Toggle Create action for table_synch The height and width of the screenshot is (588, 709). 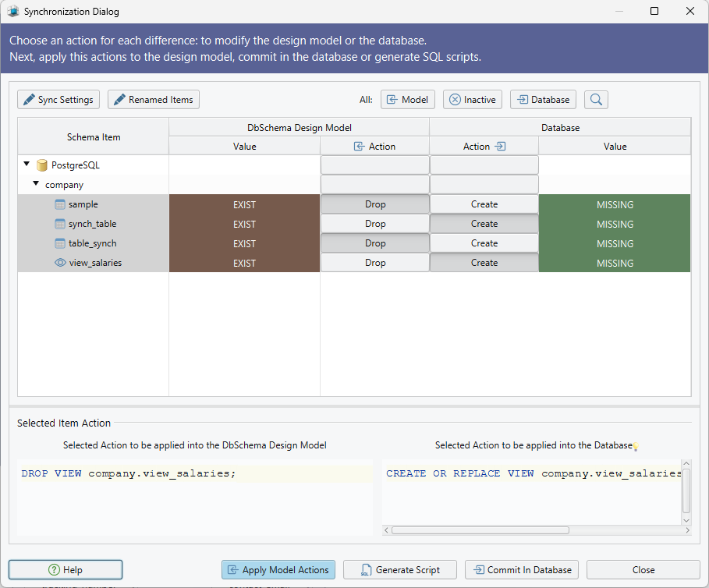pos(484,243)
